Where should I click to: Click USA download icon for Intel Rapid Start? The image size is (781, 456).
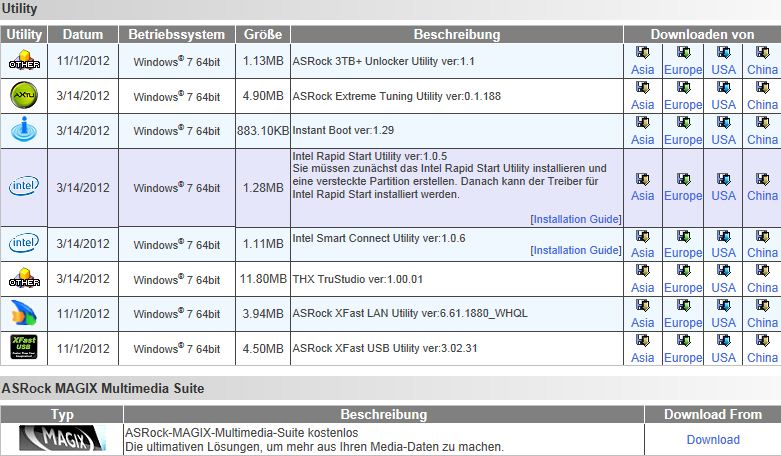pos(723,179)
